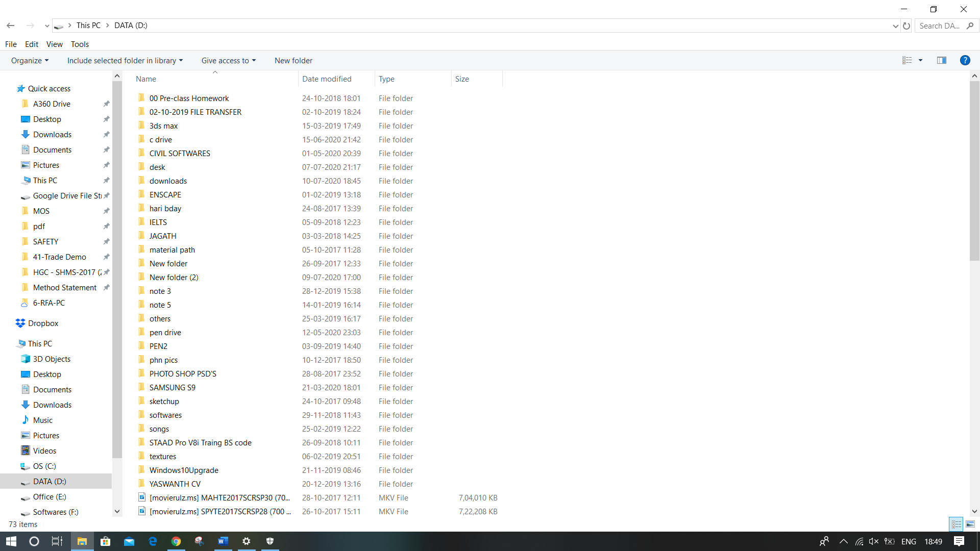This screenshot has height=551, width=980.
Task: Expand address bar previous locations dropdown
Action: coord(895,26)
